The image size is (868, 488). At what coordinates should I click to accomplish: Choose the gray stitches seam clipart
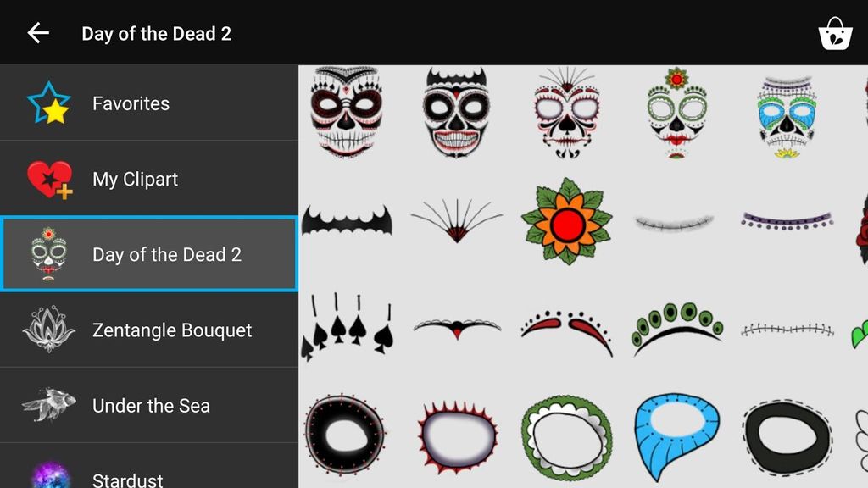pyautogui.click(x=787, y=330)
